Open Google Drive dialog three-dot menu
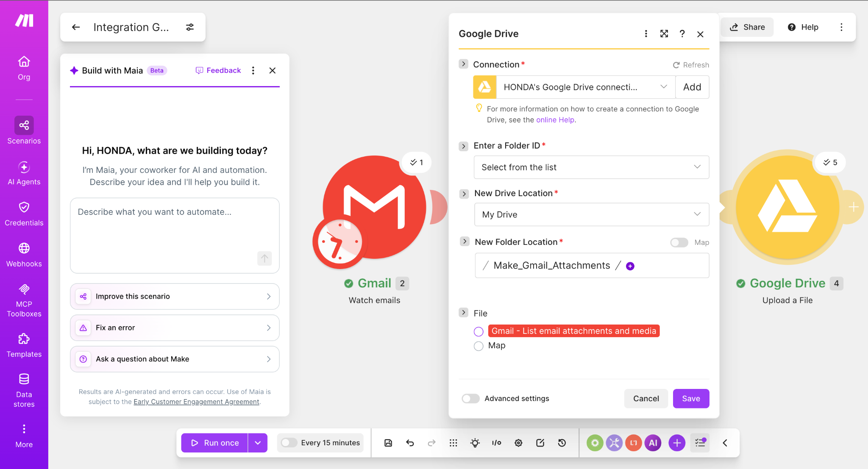 coord(646,33)
